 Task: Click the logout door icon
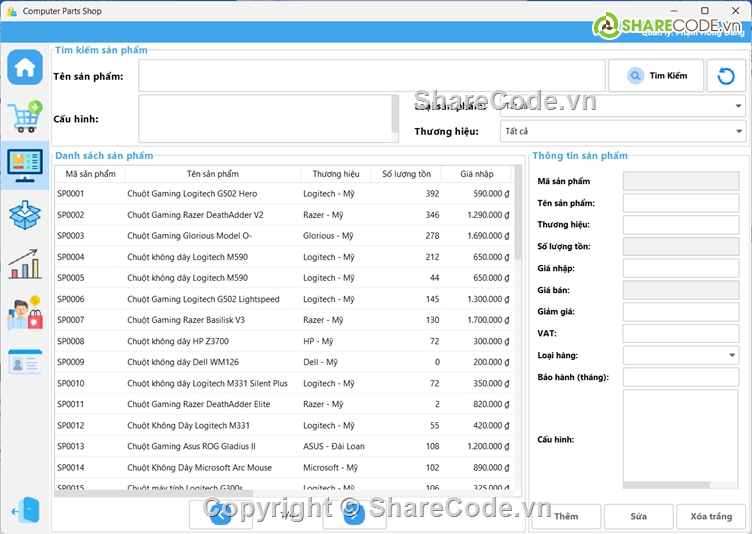click(x=25, y=510)
